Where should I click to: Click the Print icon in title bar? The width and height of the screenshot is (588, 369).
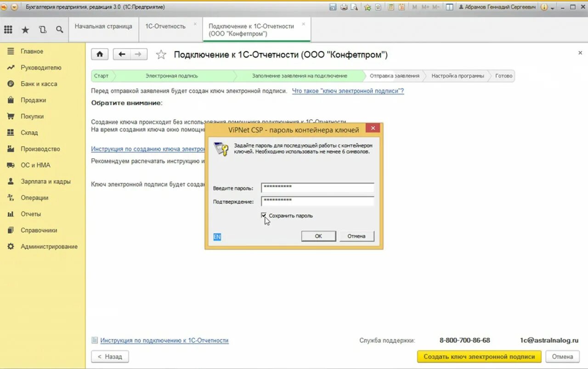pyautogui.click(x=344, y=7)
